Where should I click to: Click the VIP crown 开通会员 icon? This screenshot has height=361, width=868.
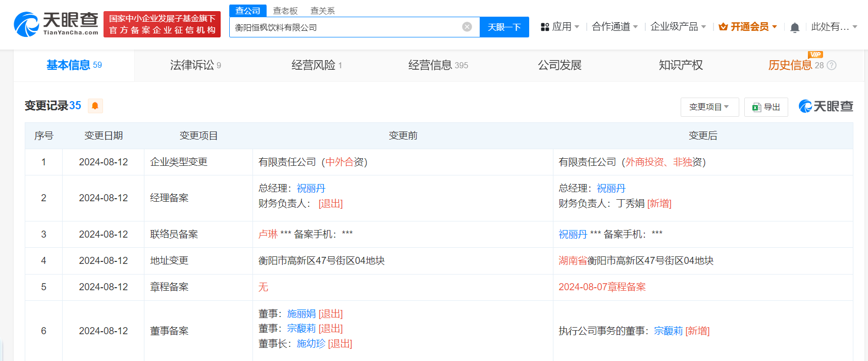pos(723,27)
